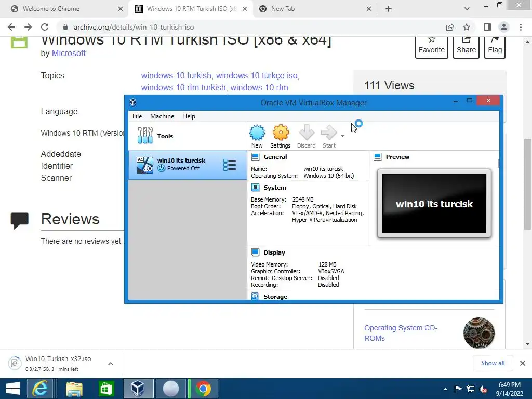Click the Discard toolbar icon

[x=307, y=136]
